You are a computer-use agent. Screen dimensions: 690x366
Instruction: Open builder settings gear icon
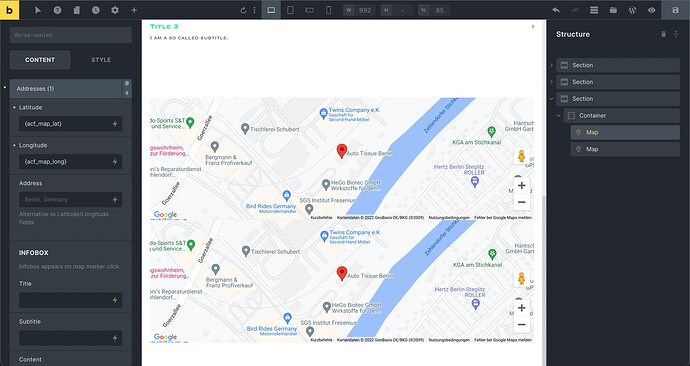[x=115, y=10]
